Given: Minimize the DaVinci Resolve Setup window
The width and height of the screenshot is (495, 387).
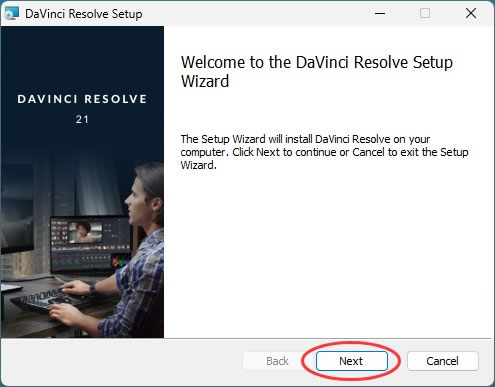Looking at the screenshot, I should pos(380,13).
